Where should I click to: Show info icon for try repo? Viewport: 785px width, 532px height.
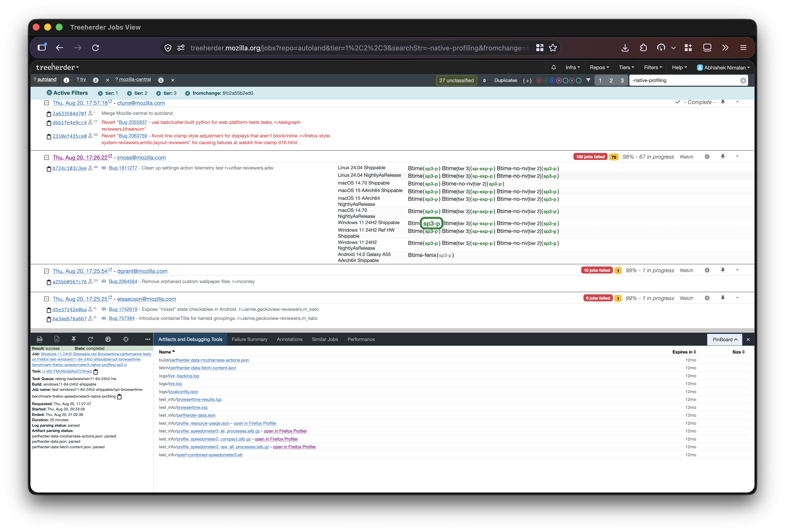[x=95, y=80]
